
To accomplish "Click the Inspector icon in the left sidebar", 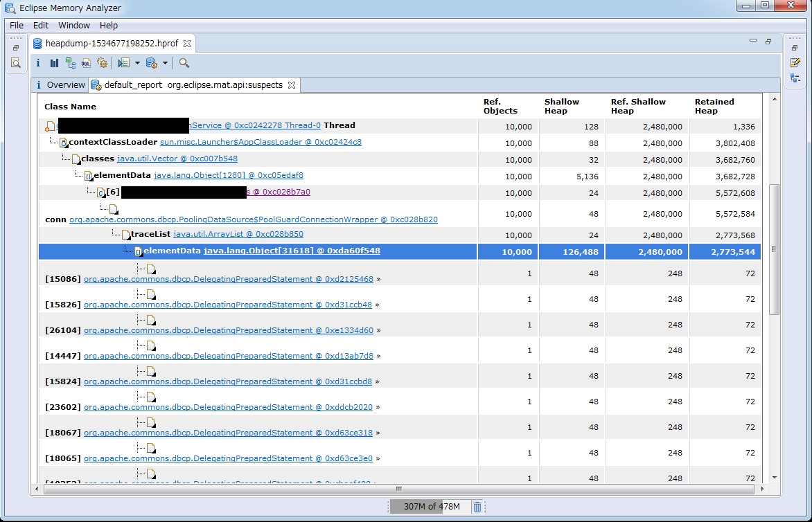I will 15,63.
